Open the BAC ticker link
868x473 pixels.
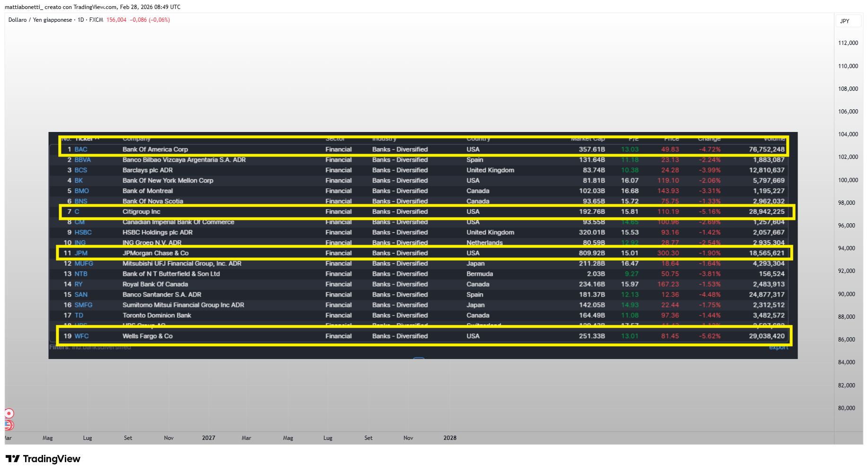click(x=81, y=149)
